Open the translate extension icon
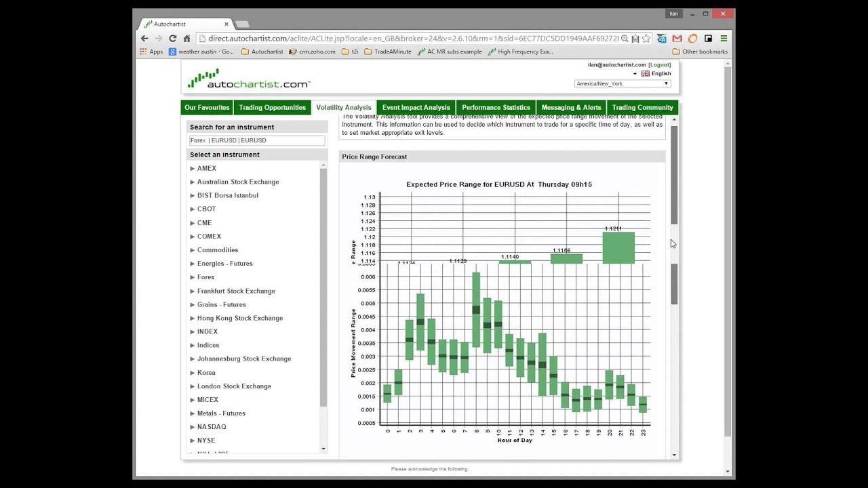The width and height of the screenshot is (868, 488). point(662,39)
